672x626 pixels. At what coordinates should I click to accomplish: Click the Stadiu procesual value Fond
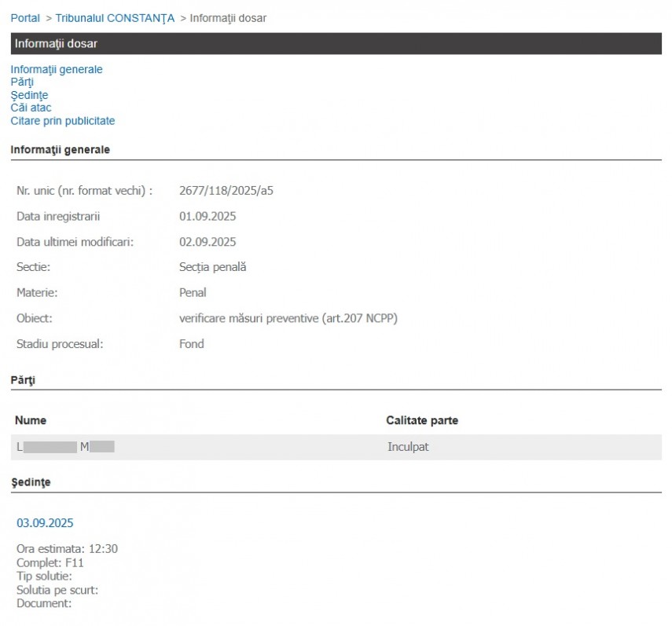click(x=192, y=344)
